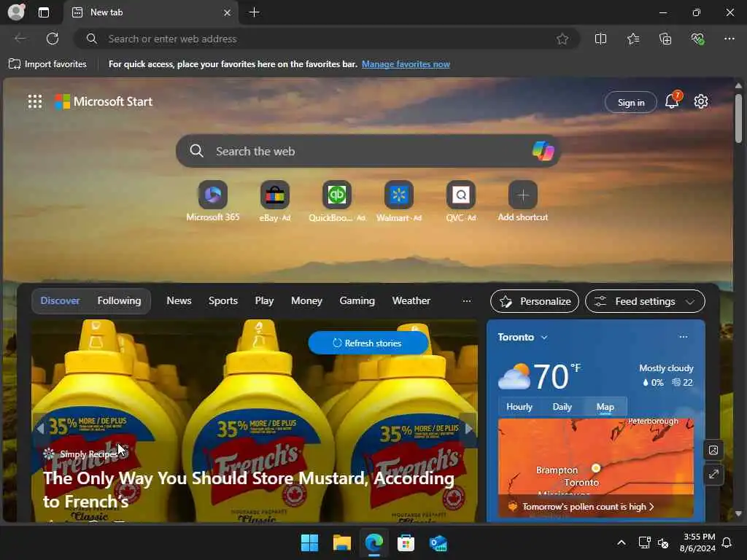Select the Map weather tab
This screenshot has height=560, width=747.
605,407
